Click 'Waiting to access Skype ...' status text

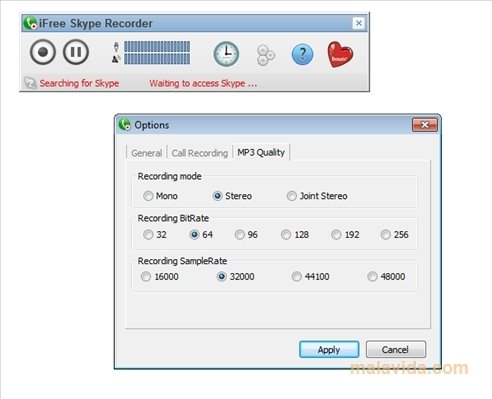pos(203,83)
